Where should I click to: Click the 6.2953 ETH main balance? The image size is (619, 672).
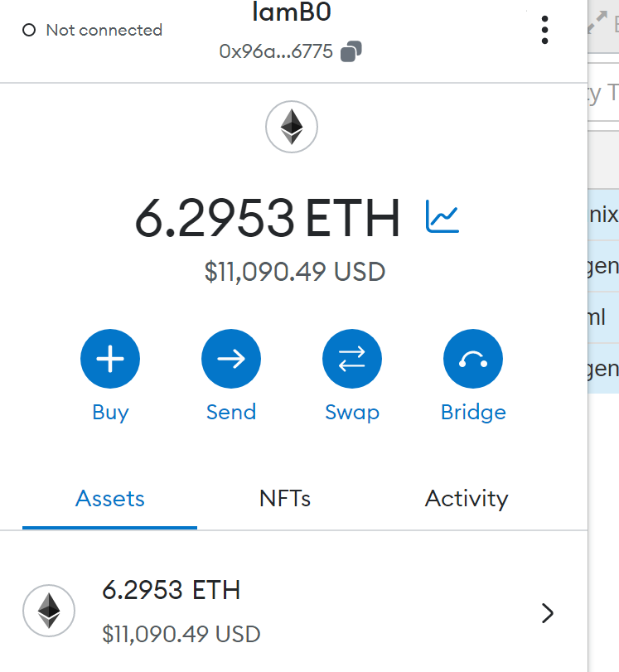click(268, 217)
